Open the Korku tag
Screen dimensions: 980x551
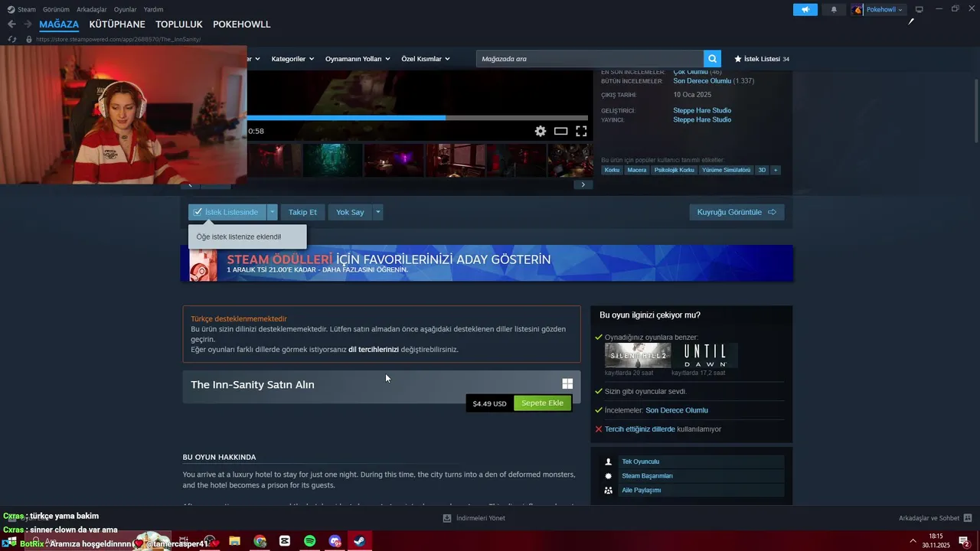(612, 170)
